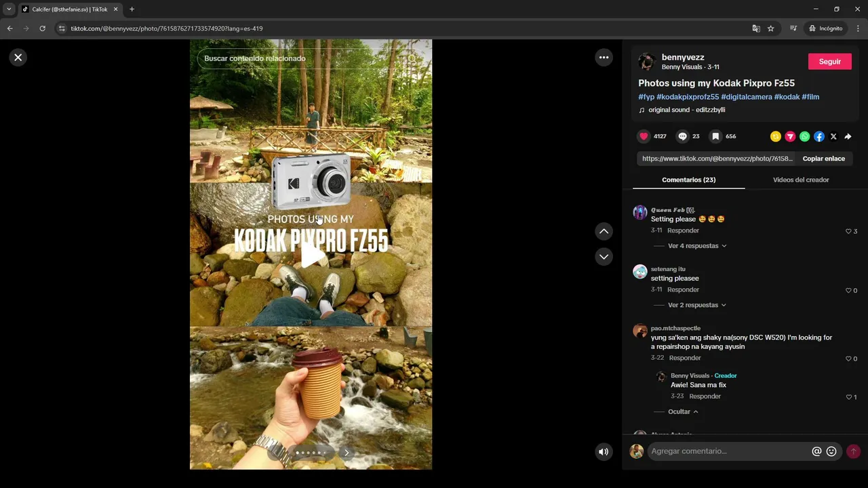
Task: Open the three-dots more options menu
Action: 604,58
